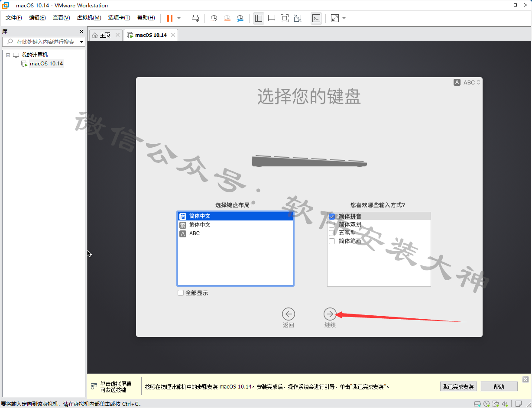The width and height of the screenshot is (532, 408).
Task: Open the ABC input source menu
Action: point(467,82)
